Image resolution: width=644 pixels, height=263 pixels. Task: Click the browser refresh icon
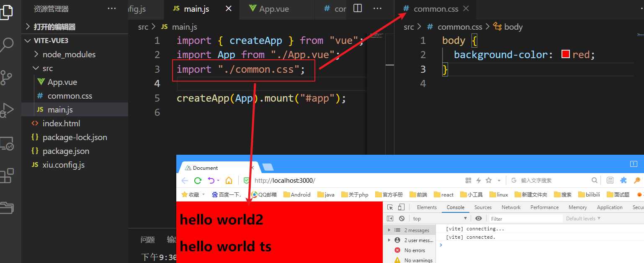198,181
